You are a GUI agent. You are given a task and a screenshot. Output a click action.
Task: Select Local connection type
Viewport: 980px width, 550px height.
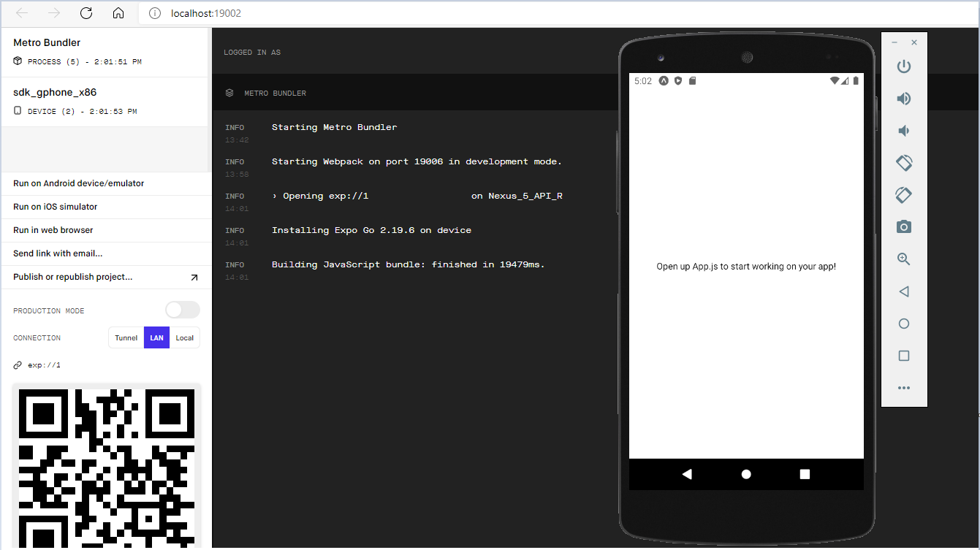(x=185, y=337)
